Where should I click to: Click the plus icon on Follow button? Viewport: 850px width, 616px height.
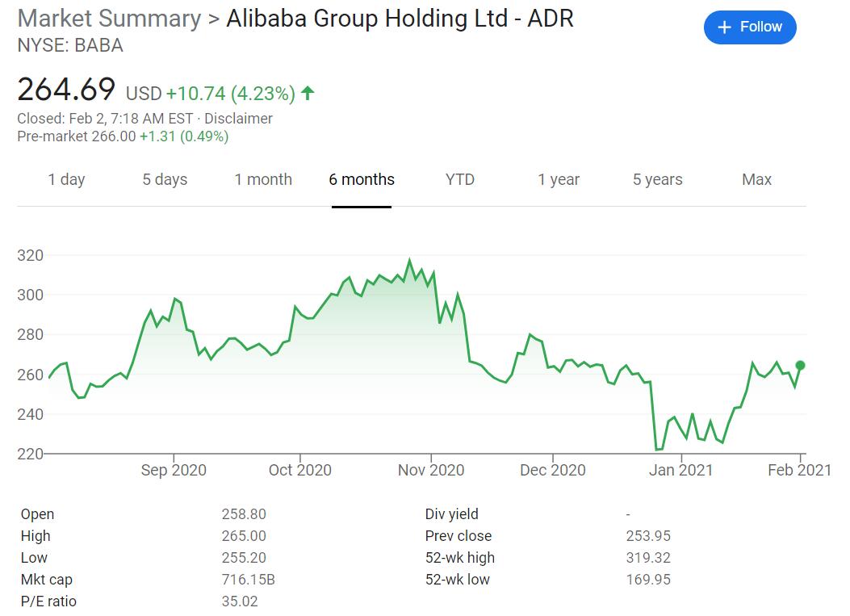(724, 27)
